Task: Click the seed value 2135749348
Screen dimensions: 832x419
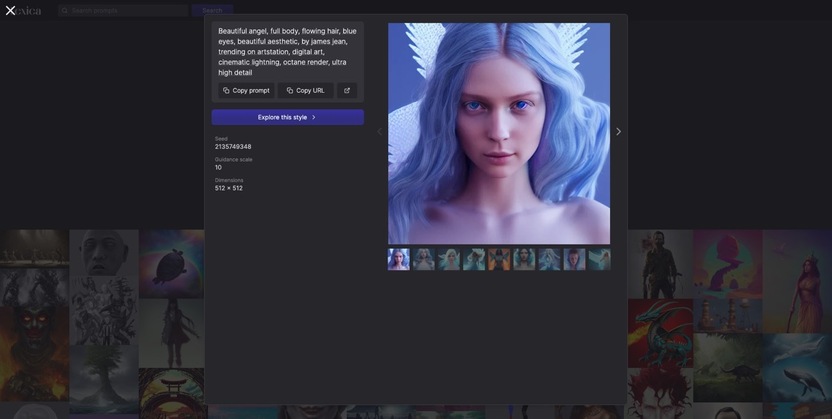Action: click(x=233, y=146)
